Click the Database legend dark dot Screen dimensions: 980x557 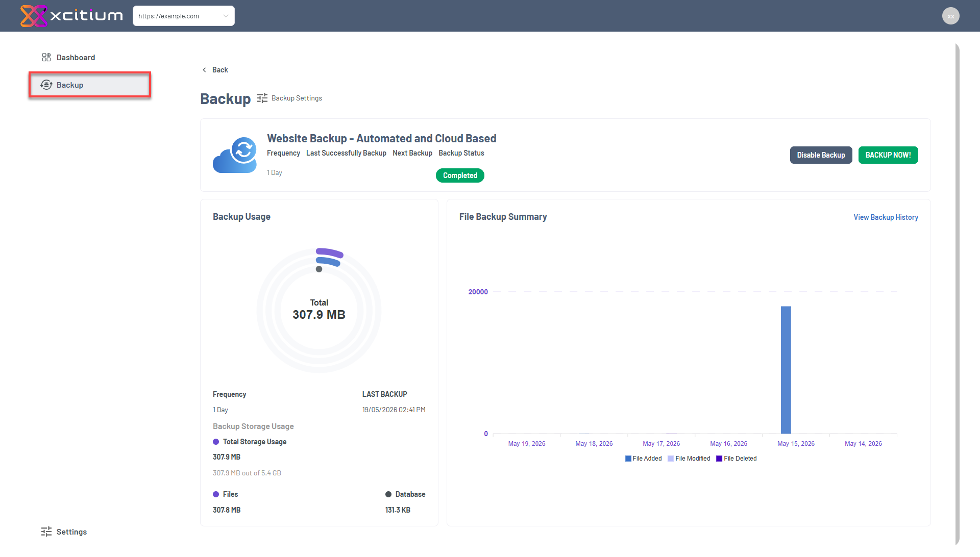(x=388, y=494)
